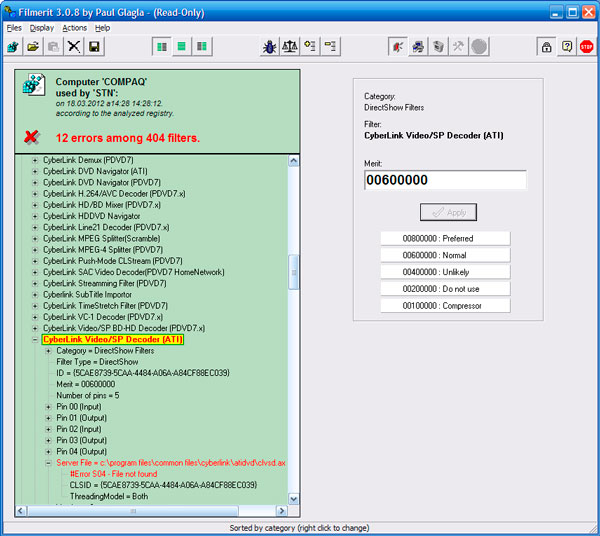Image resolution: width=600 pixels, height=536 pixels.
Task: Select the 00800000 Preferred merit option
Action: 445,238
